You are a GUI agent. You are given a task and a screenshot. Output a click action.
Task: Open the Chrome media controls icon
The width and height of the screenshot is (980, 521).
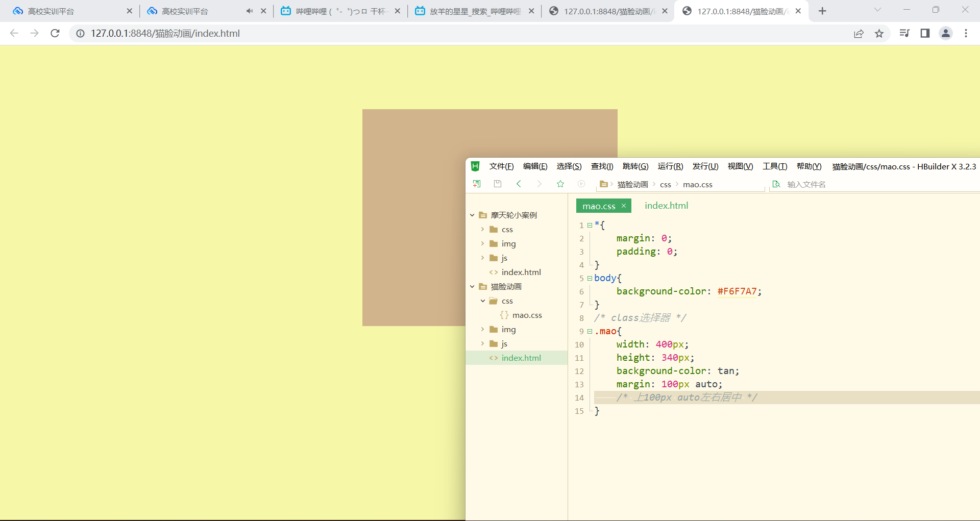coord(904,33)
